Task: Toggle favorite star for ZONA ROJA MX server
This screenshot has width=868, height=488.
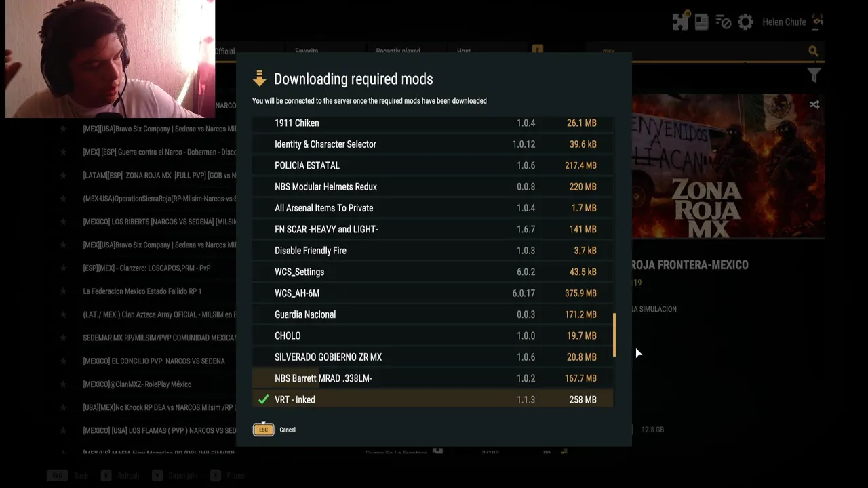Action: 63,176
